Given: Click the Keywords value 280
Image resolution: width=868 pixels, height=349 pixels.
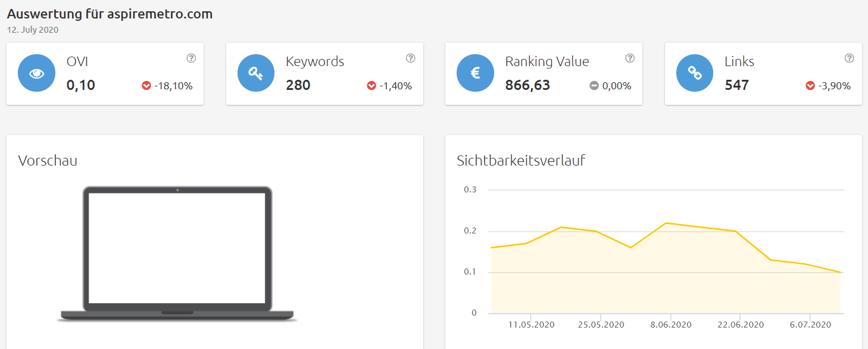Looking at the screenshot, I should [x=298, y=85].
